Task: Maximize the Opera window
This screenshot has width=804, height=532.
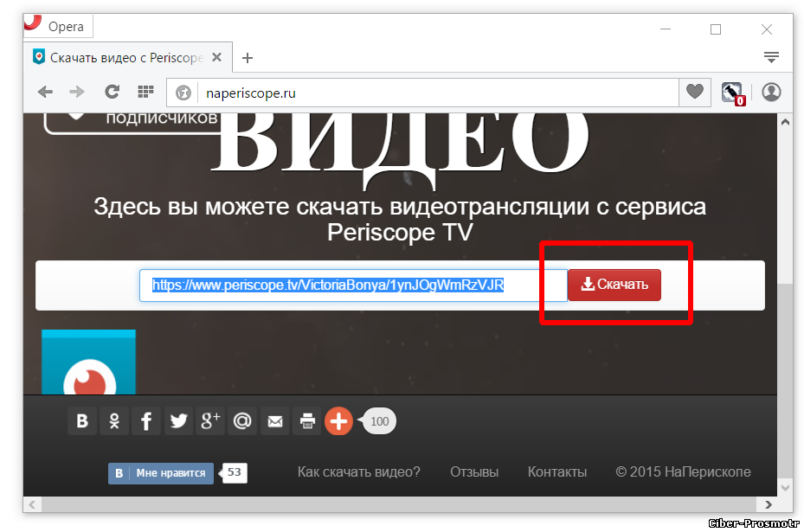Action: (716, 29)
